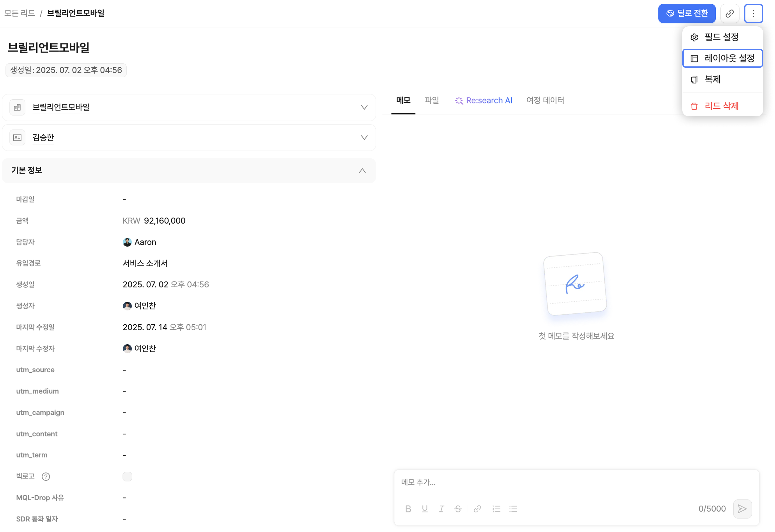Collapse the 기본 정보 section
The height and width of the screenshot is (532, 775).
pos(362,171)
